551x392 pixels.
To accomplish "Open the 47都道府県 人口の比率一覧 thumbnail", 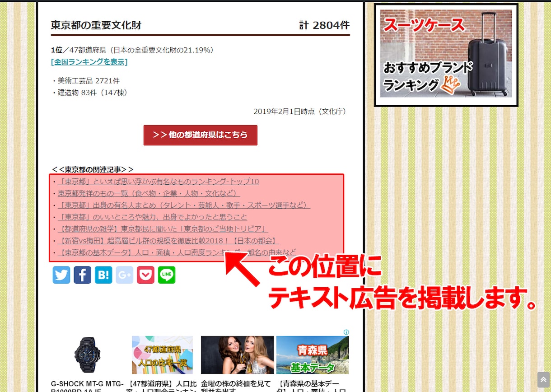I will 163,355.
